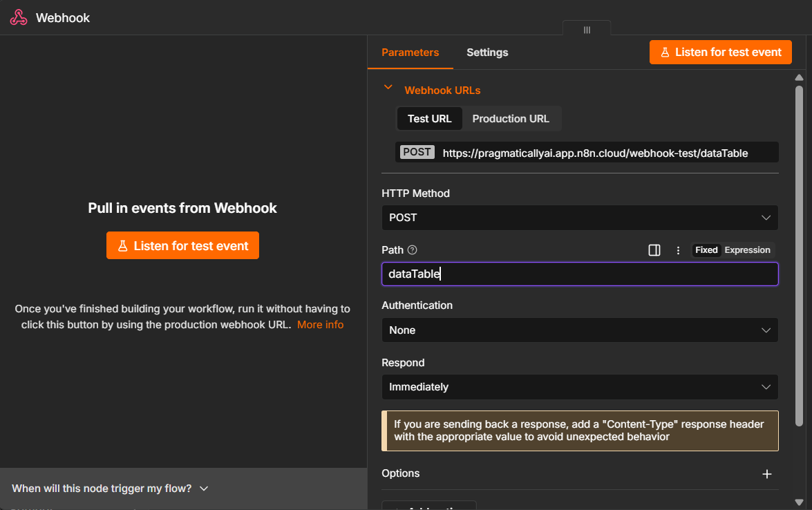Screen dimensions: 812x510
Task: Click the panel drag handle above the tabs
Action: (587, 30)
